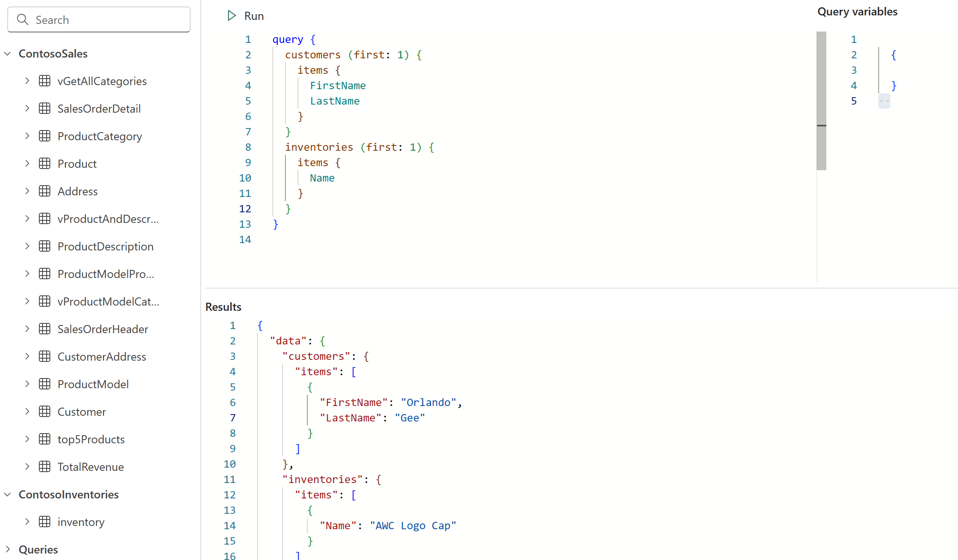Expand the Address table node

tap(27, 191)
